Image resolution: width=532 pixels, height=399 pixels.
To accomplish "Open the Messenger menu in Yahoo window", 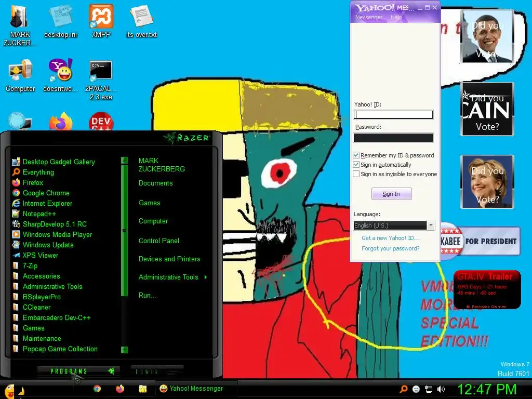I will click(369, 17).
